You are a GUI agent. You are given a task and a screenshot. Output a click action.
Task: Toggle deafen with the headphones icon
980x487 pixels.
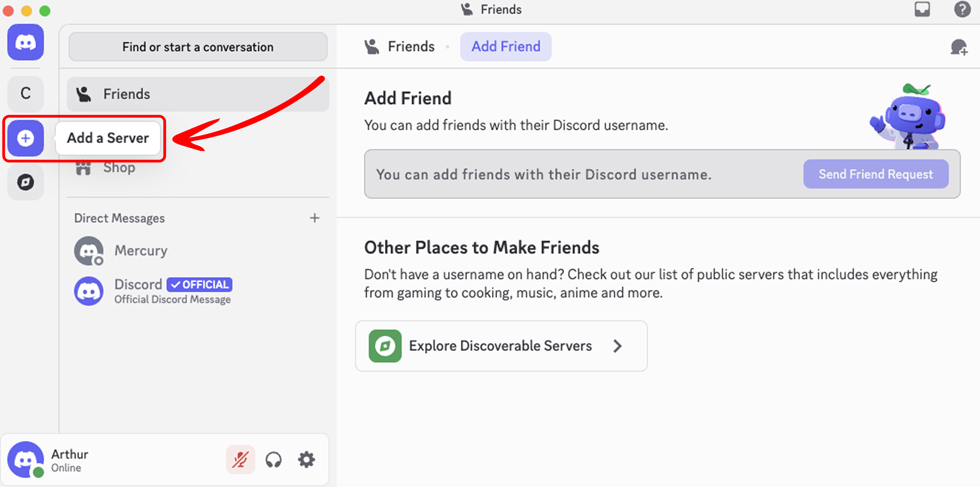274,460
